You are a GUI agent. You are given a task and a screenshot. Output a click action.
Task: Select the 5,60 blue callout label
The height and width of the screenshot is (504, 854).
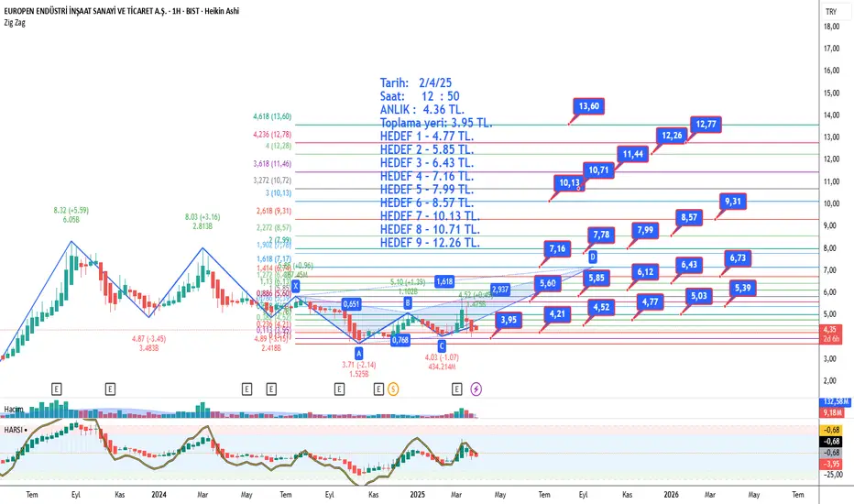tap(547, 283)
